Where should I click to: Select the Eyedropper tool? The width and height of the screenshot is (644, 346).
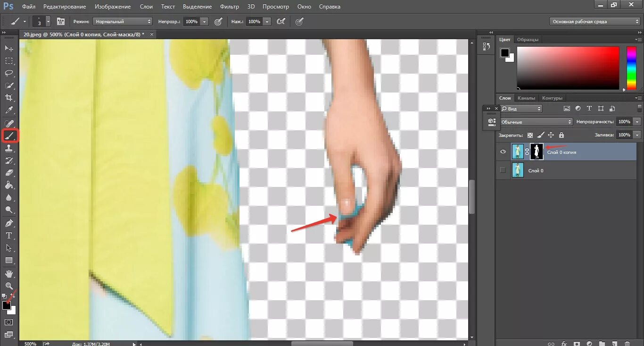9,110
